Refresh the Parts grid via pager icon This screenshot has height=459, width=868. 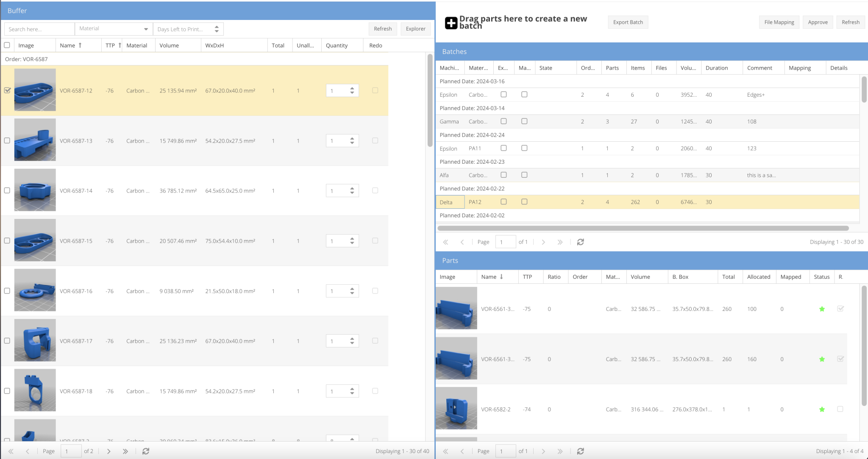(581, 451)
